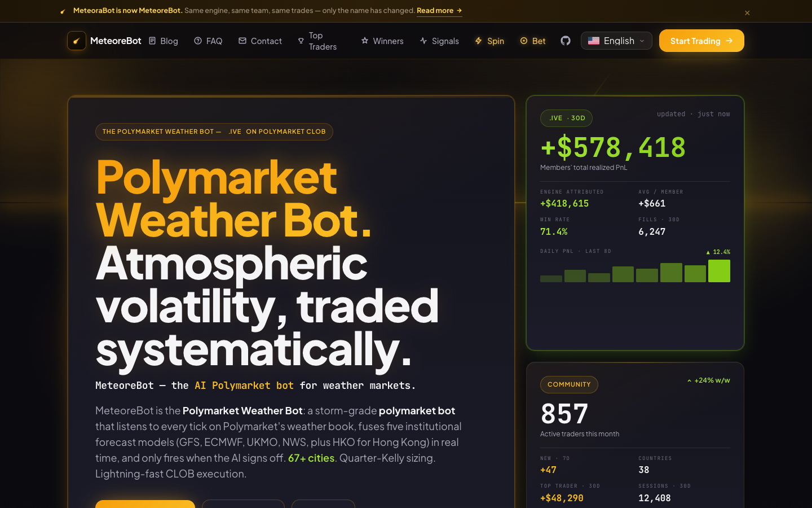Click the 12.4% change indicator
This screenshot has height=508, width=812.
[x=718, y=252]
